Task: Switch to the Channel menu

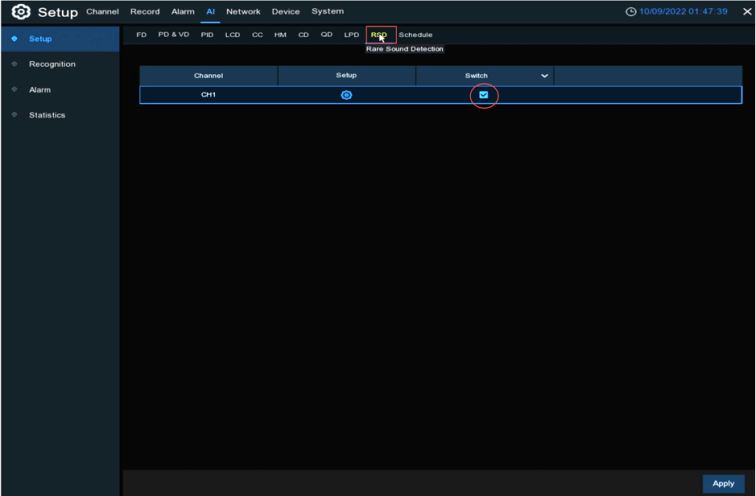Action: click(x=102, y=12)
